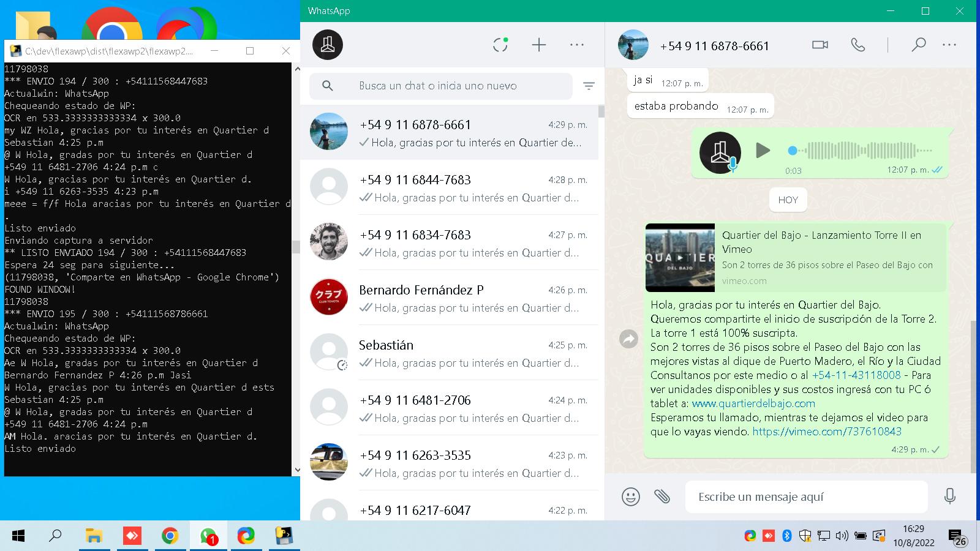Screen dimensions: 980x551
Task: Seek in the voice message waveform
Action: click(x=861, y=150)
